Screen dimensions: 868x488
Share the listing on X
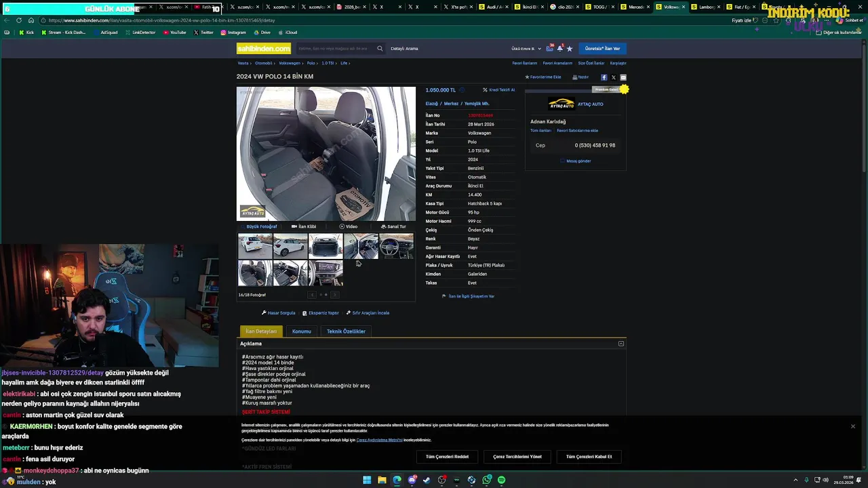click(x=614, y=77)
